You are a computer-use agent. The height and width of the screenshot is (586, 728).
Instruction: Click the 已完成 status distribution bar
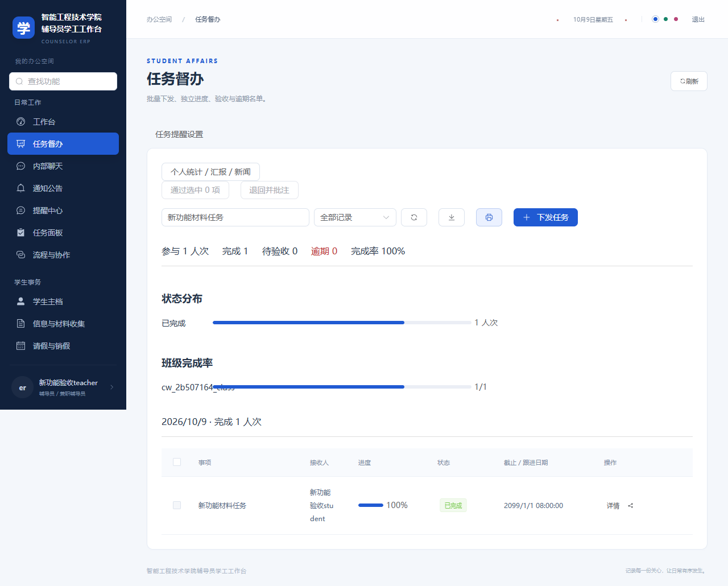tap(342, 323)
